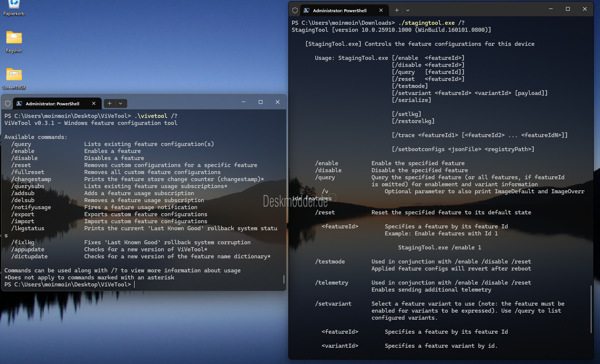Image resolution: width=600 pixels, height=364 pixels.
Task: Click '/export' command in ViVeTool list
Action: pos(23,214)
